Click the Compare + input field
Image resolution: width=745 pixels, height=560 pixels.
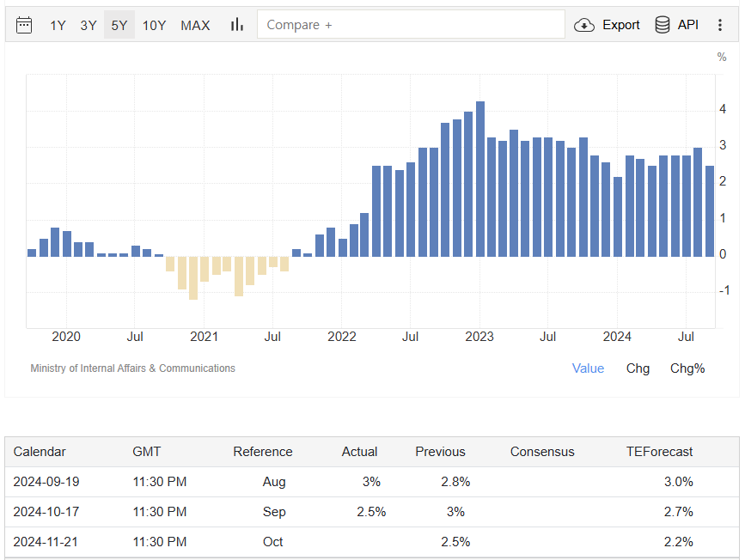click(411, 25)
